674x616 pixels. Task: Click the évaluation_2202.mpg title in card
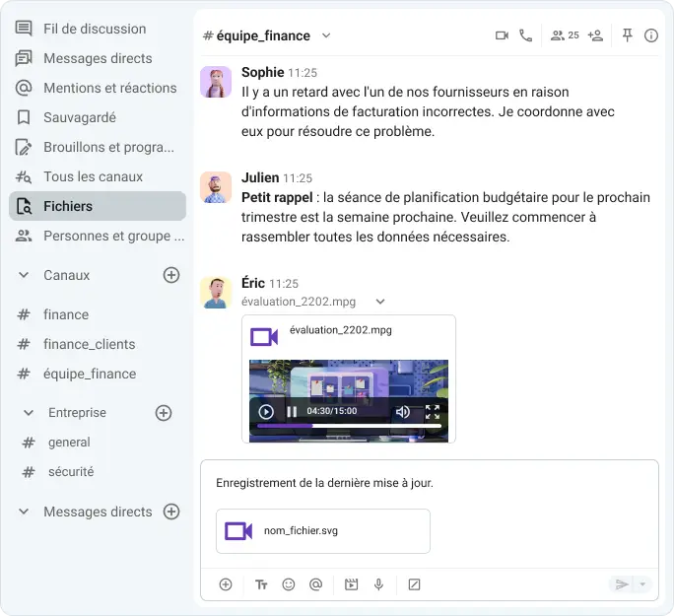click(340, 330)
